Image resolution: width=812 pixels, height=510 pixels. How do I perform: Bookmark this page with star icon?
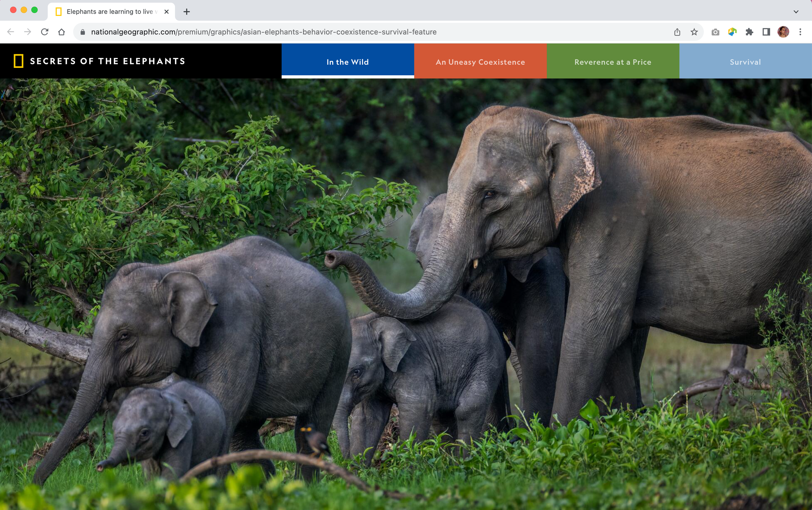coord(694,32)
